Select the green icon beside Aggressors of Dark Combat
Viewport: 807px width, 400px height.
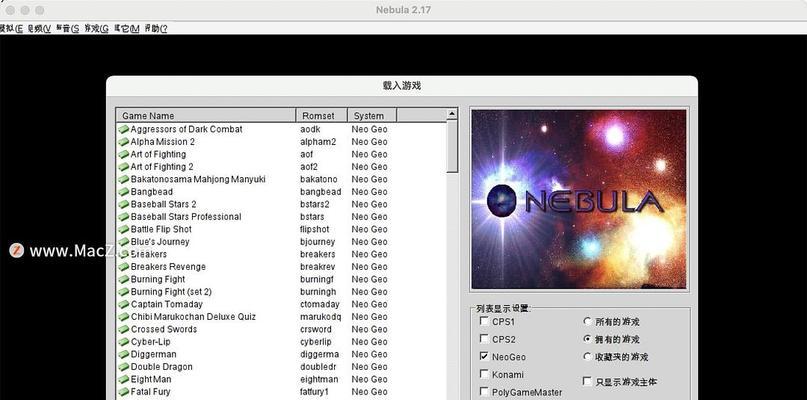point(124,129)
